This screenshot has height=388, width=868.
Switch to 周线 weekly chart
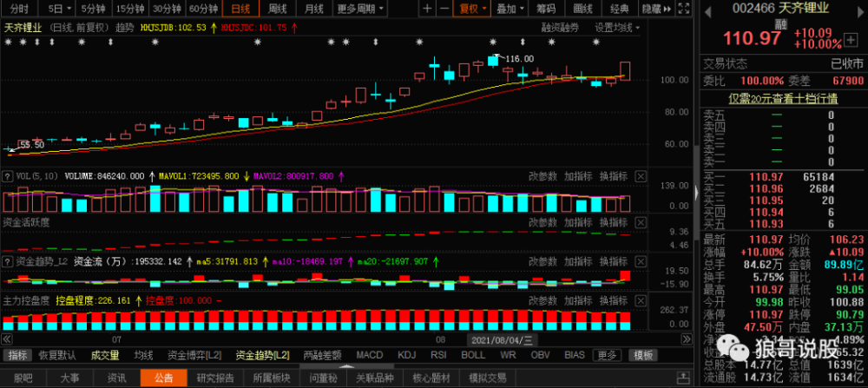coord(277,9)
